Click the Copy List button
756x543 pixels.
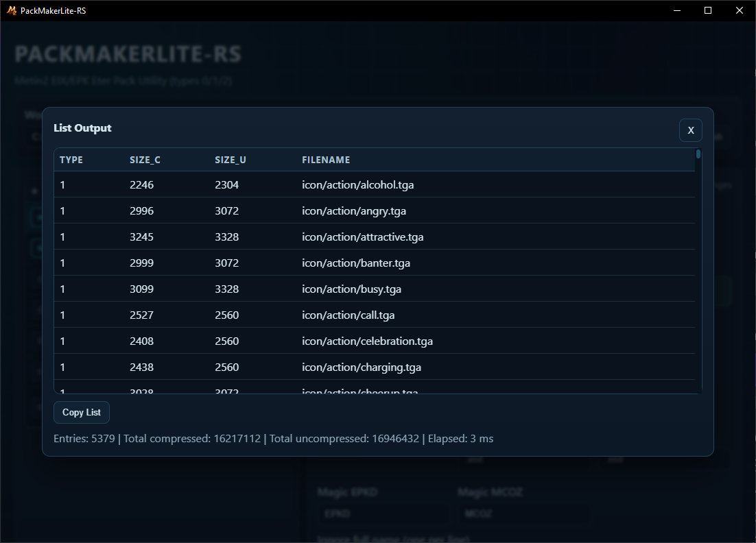pos(82,412)
